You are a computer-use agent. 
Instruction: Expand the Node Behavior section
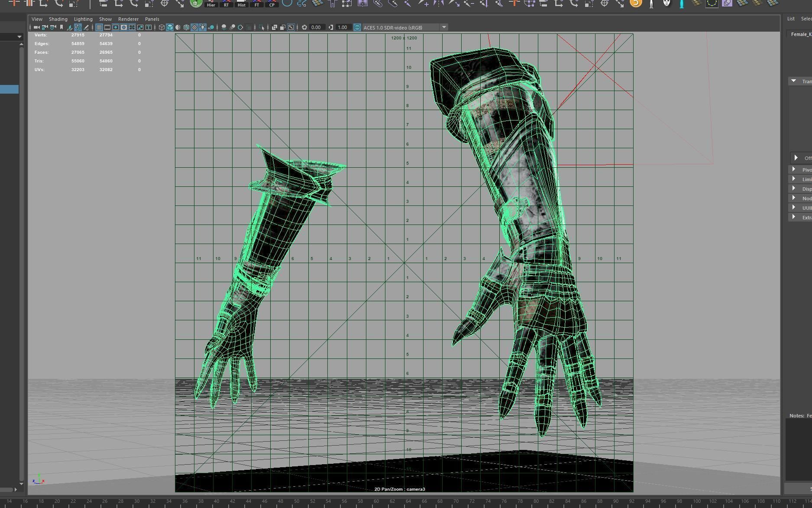(794, 198)
